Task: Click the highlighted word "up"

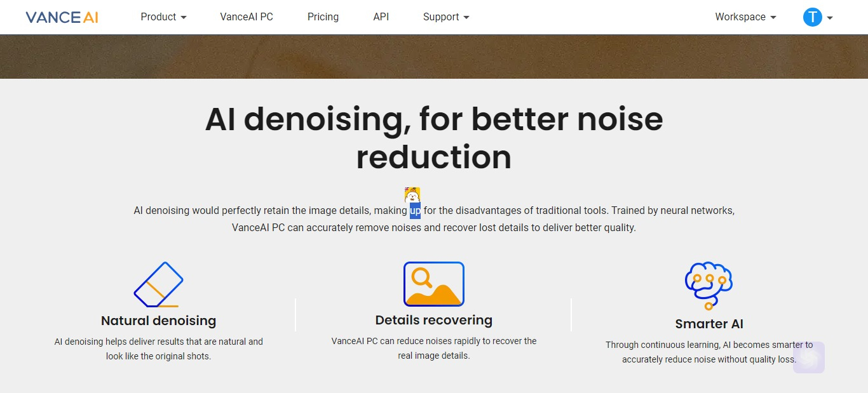Action: (x=415, y=210)
